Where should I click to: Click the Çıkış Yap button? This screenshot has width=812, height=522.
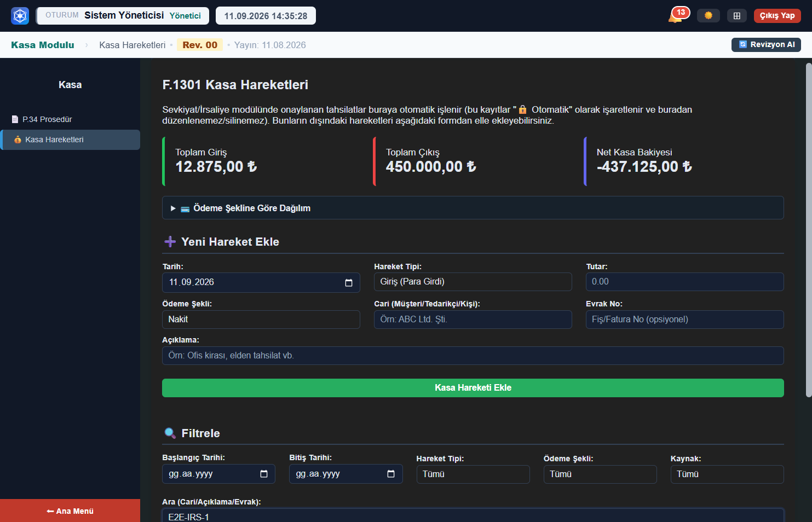(x=777, y=15)
